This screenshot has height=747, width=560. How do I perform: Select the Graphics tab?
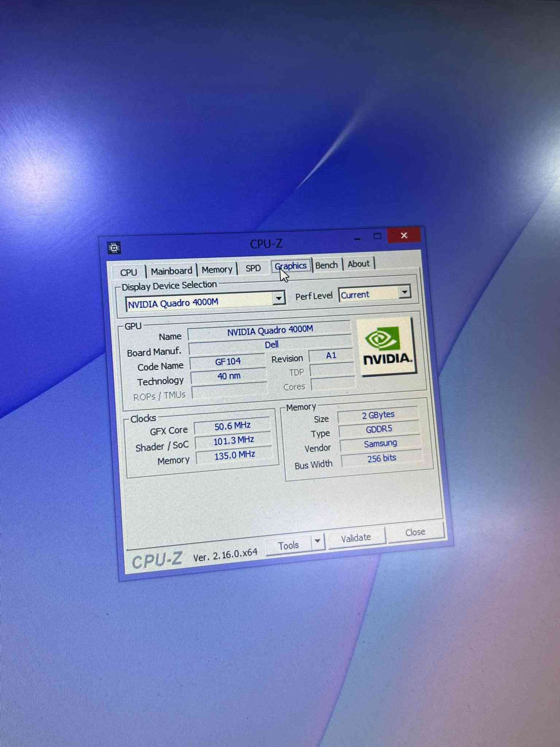pyautogui.click(x=291, y=266)
